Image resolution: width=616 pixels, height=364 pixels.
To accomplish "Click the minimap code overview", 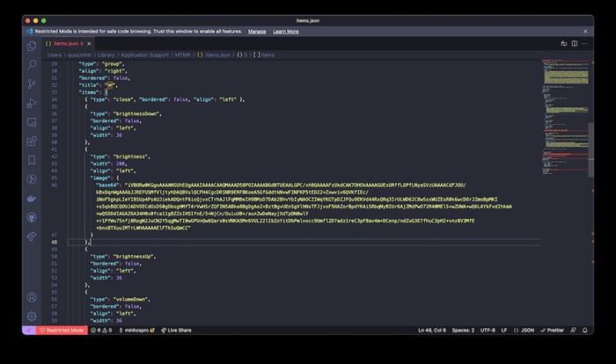I will [x=565, y=117].
